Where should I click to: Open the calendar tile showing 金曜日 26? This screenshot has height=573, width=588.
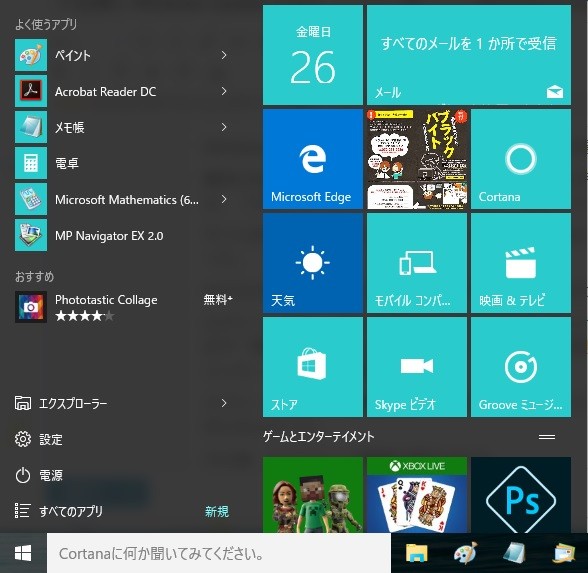coord(313,55)
